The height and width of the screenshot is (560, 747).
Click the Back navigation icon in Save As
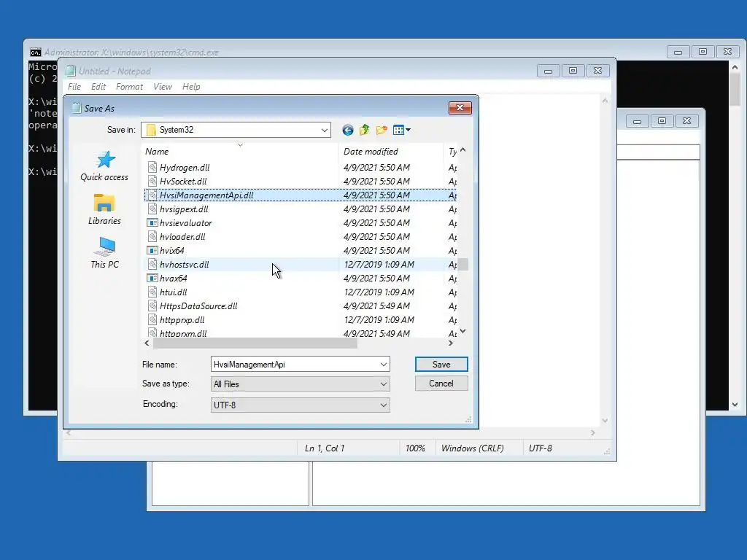348,130
